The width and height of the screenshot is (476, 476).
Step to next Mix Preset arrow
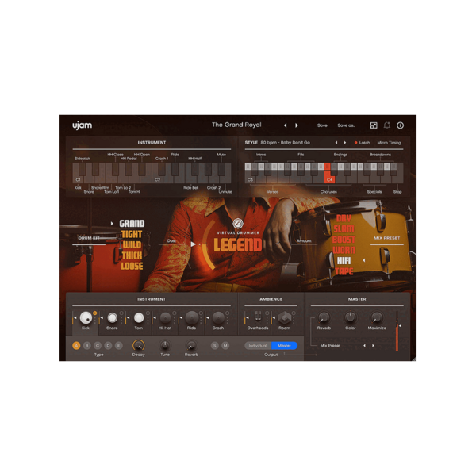[373, 346]
